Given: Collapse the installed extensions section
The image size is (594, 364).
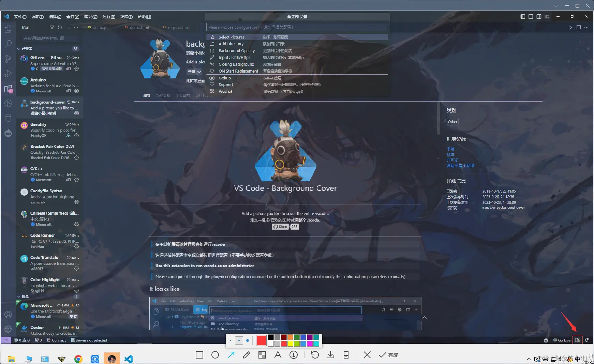Looking at the screenshot, I should [x=19, y=49].
